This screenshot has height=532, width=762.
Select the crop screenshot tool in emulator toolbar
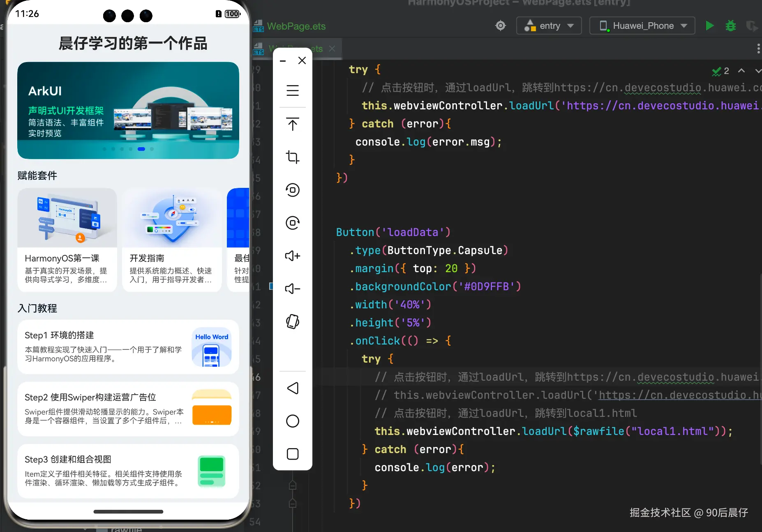click(293, 157)
